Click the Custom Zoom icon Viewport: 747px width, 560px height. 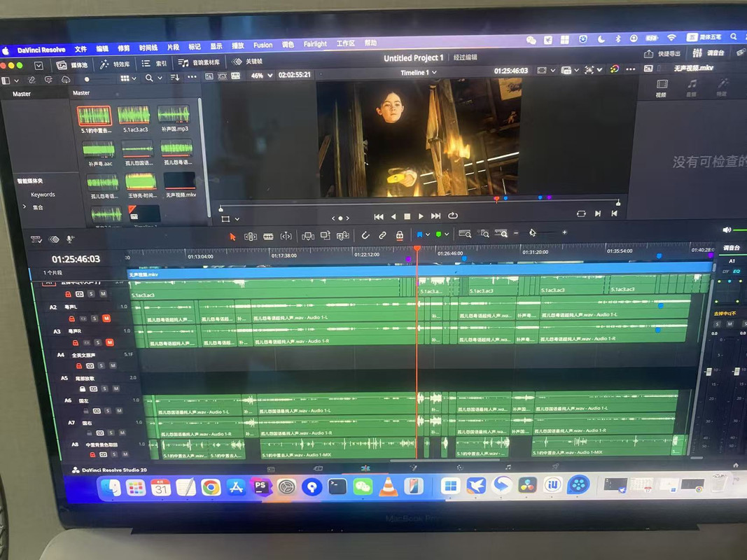[501, 233]
